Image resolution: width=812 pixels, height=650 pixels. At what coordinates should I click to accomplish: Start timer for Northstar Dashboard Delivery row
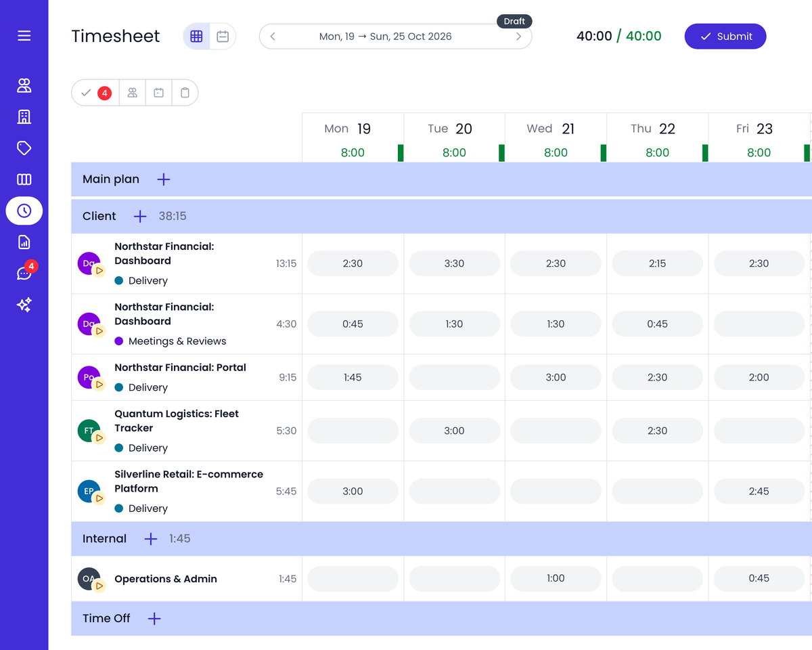pyautogui.click(x=99, y=270)
